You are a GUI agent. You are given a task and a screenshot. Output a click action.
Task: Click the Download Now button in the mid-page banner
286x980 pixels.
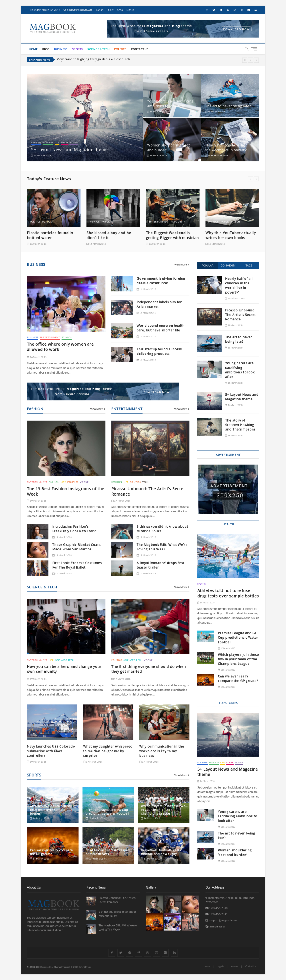156,392
